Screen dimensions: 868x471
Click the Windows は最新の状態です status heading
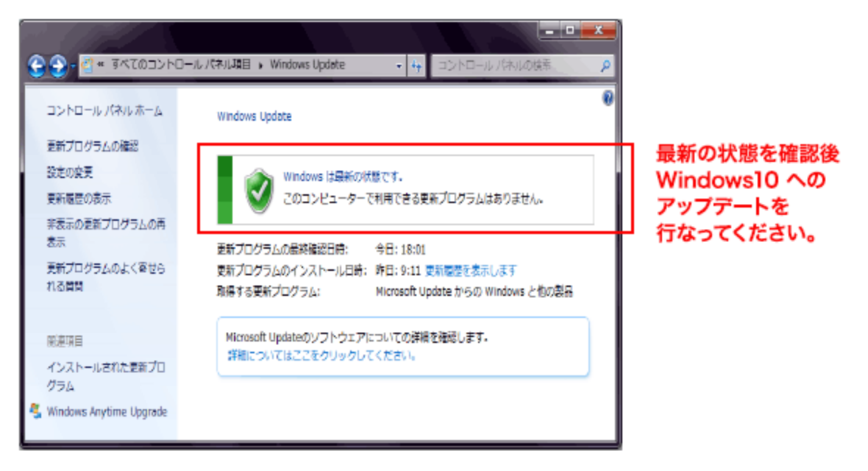[343, 177]
